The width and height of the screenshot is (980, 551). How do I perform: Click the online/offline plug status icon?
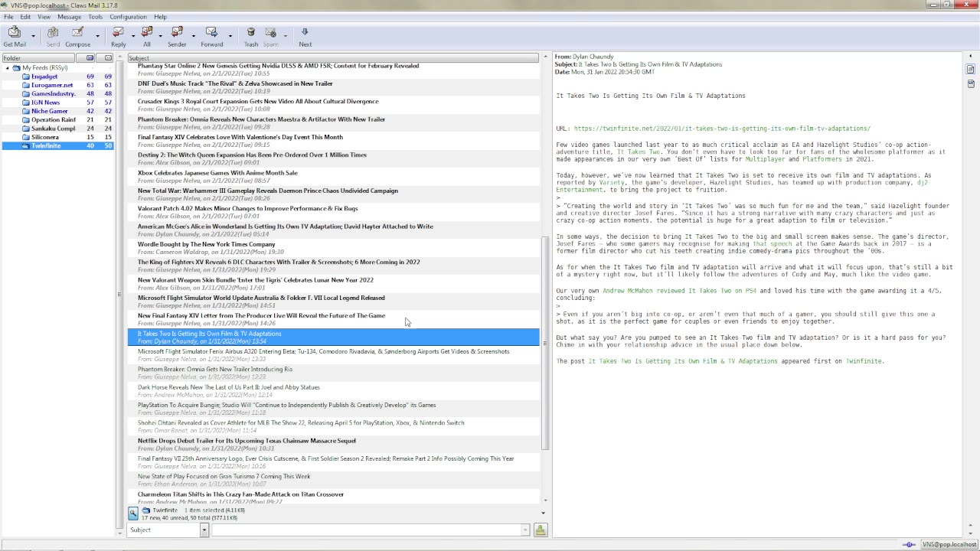(x=909, y=544)
